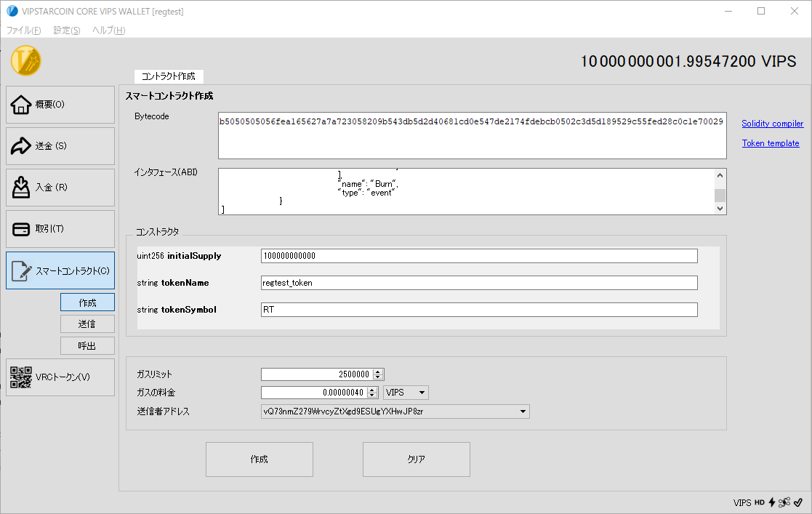
Task: Open the 入金 receive page
Action: pos(60,188)
